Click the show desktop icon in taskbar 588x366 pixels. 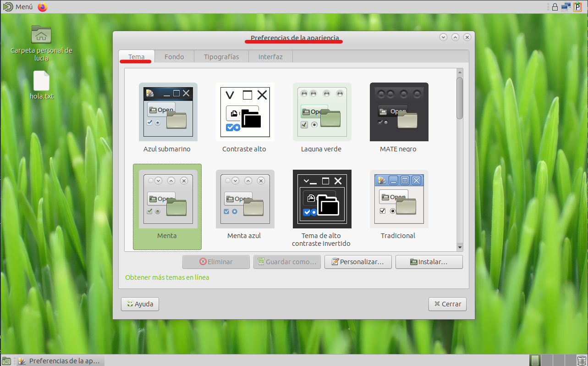click(x=6, y=360)
